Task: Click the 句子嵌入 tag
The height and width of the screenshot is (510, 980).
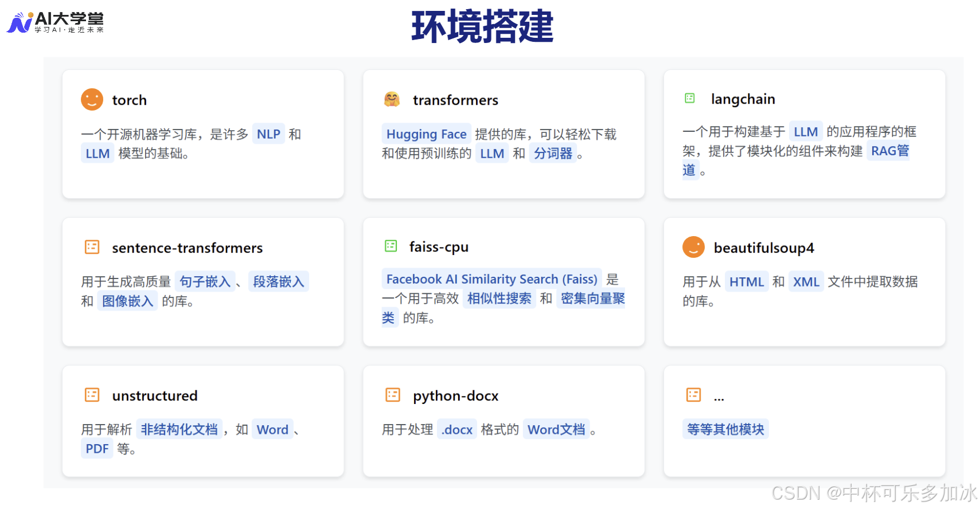Action: click(205, 281)
